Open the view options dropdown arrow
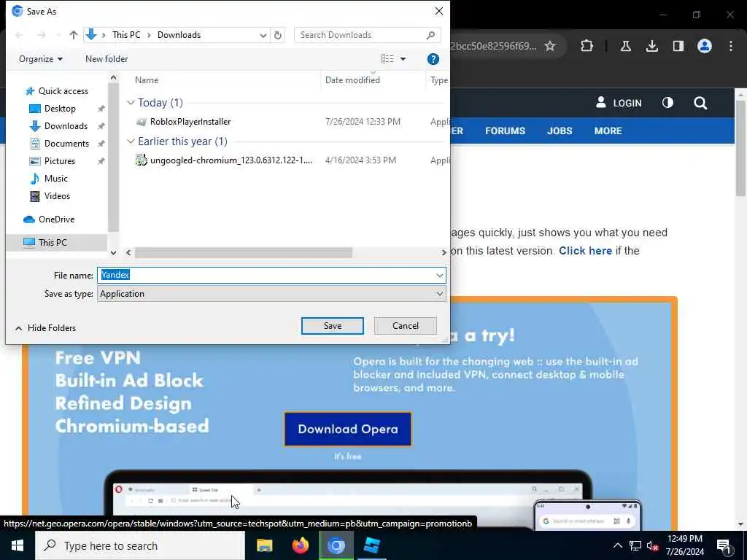747x560 pixels. coord(403,59)
